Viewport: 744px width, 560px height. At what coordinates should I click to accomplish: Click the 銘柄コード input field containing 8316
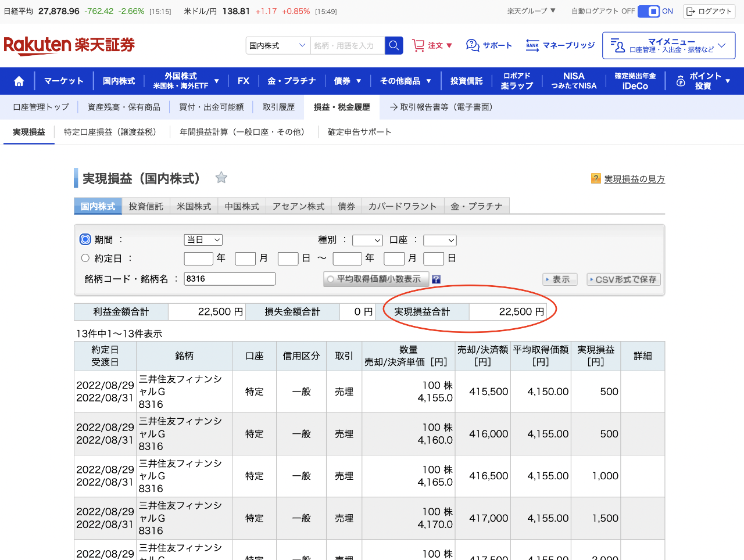click(230, 279)
